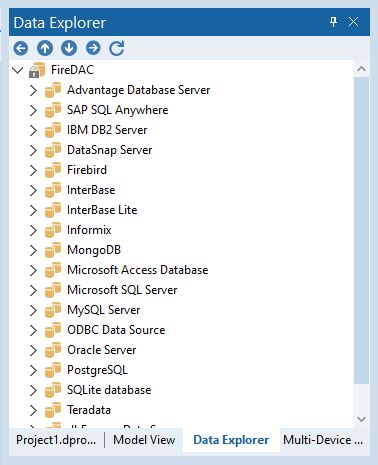Expand the DataSnap Server node

coord(33,150)
